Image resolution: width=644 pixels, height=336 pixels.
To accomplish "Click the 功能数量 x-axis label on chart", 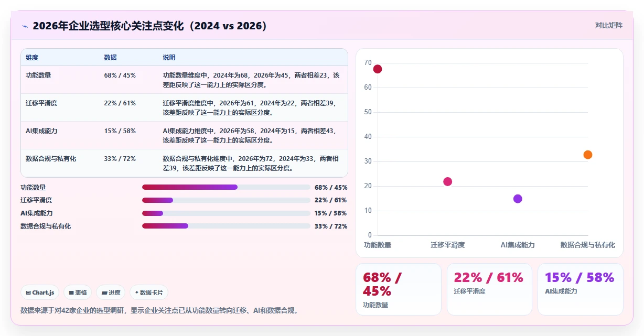I will click(x=378, y=245).
